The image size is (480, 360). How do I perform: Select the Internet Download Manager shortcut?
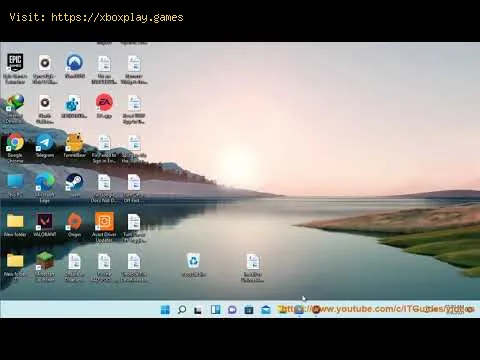(x=15, y=103)
